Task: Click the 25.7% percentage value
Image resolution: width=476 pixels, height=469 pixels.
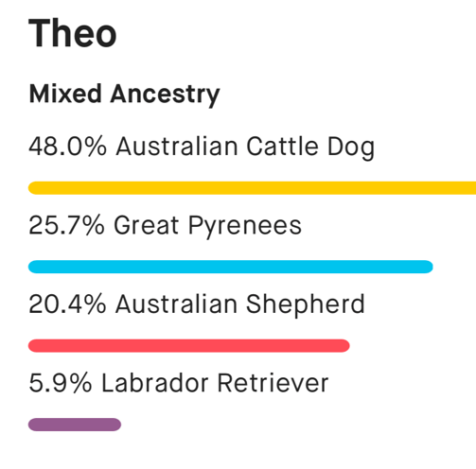Action: pyautogui.click(x=66, y=225)
